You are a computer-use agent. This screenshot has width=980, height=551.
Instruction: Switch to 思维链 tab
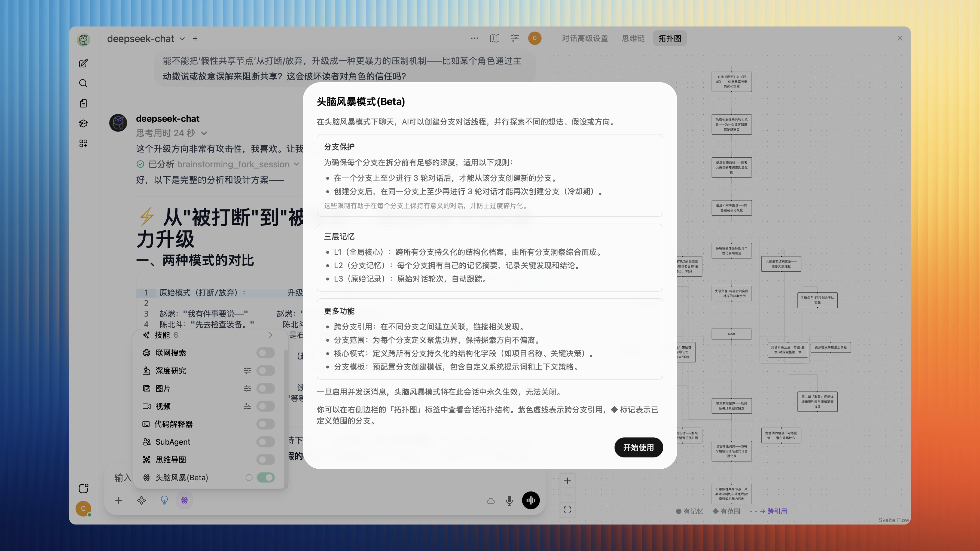point(633,39)
